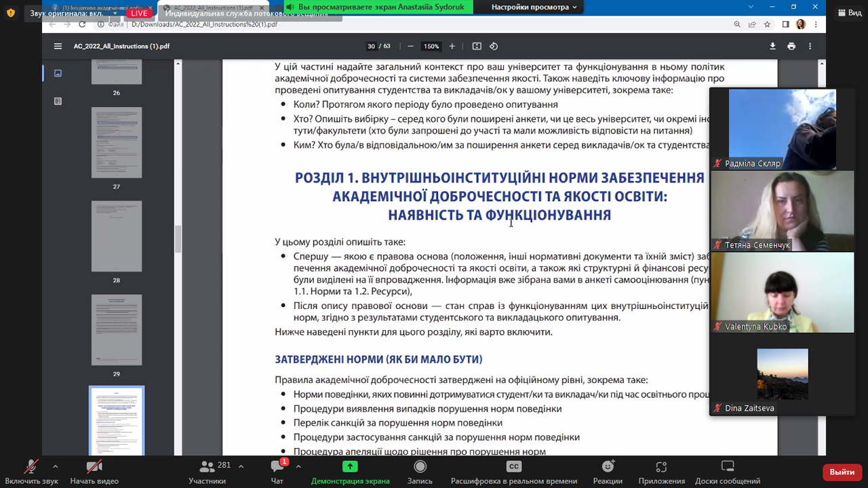The width and height of the screenshot is (868, 488).
Task: Click the Вид view button
Action: click(849, 13)
